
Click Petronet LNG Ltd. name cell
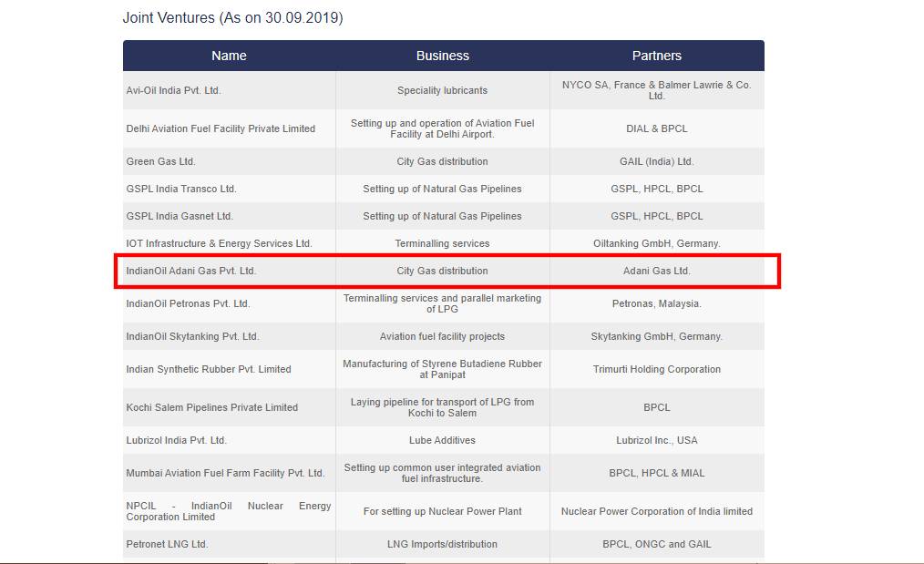pyautogui.click(x=168, y=544)
